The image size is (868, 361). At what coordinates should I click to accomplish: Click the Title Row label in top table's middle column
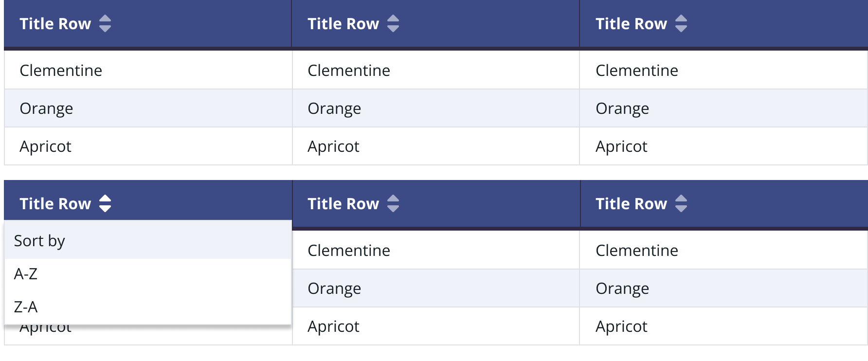click(343, 24)
